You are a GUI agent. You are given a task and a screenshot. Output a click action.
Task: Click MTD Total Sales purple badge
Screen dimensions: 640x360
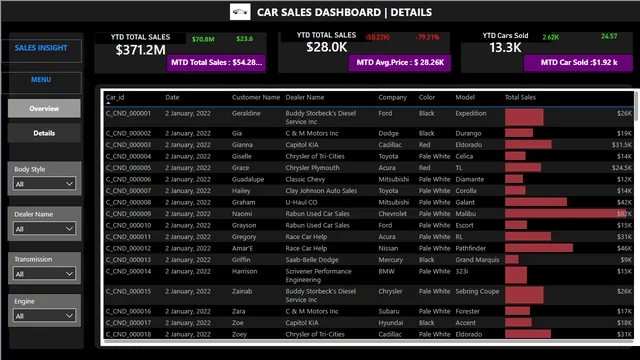(x=216, y=62)
